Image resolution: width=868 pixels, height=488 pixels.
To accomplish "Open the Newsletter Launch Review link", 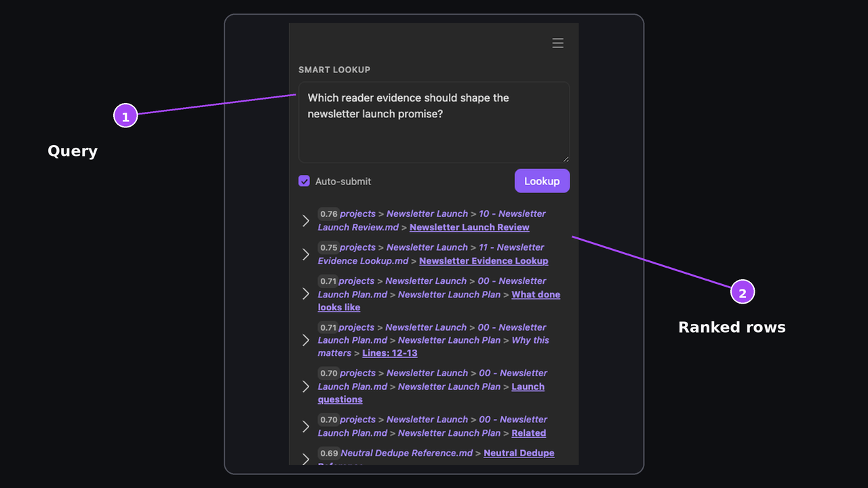I will click(x=469, y=227).
